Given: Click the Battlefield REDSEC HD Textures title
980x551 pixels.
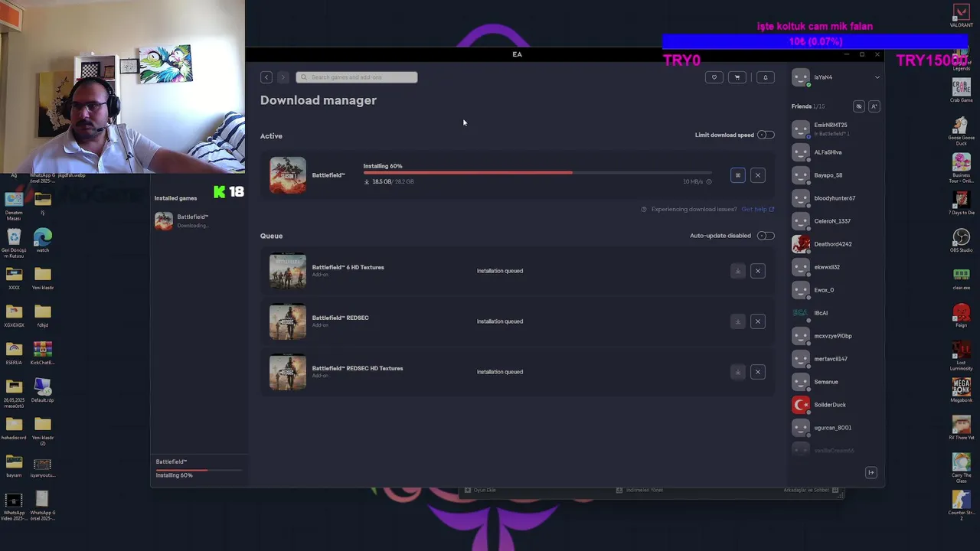Looking at the screenshot, I should coord(358,368).
